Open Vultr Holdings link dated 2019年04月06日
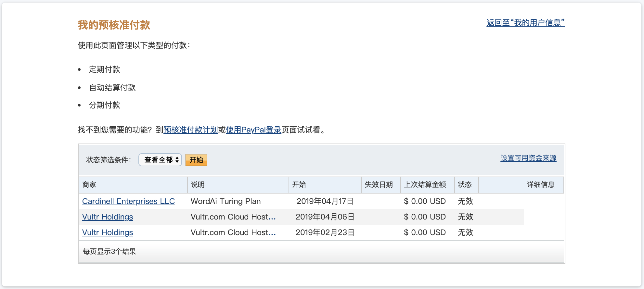Image resolution: width=644 pixels, height=289 pixels. click(x=108, y=217)
